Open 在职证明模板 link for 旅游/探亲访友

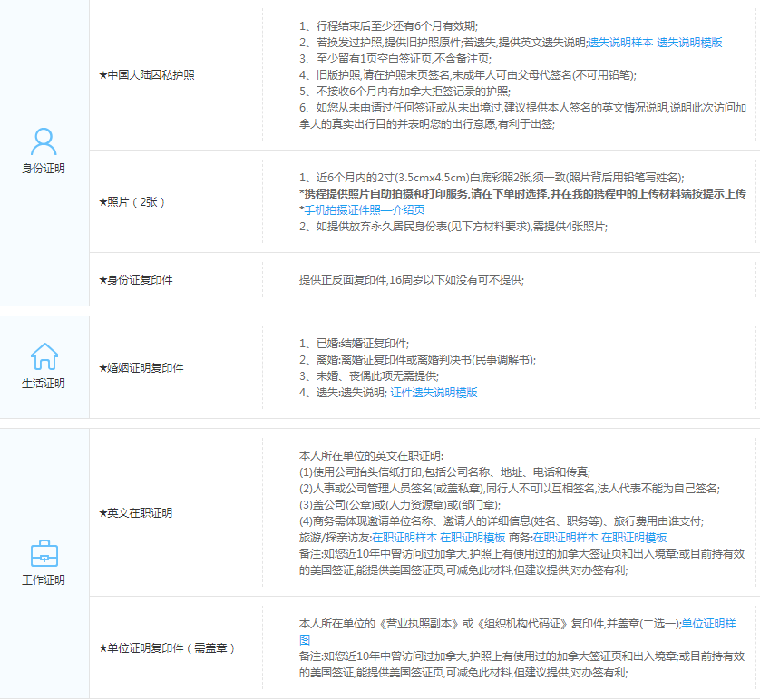tap(473, 537)
